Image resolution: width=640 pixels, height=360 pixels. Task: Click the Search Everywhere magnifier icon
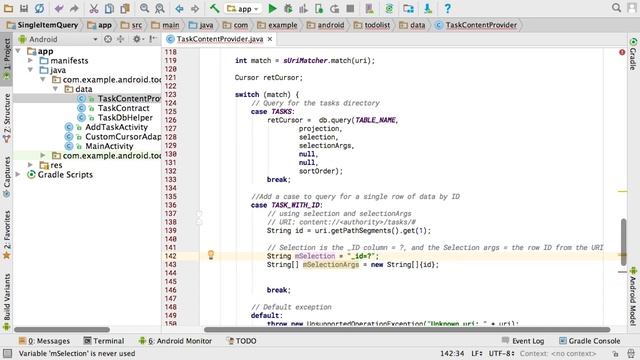click(x=616, y=8)
